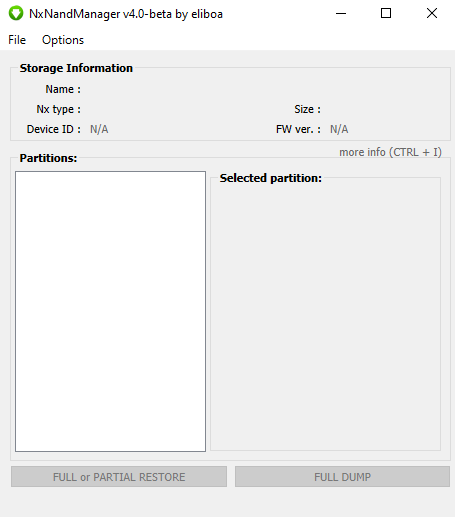
Task: Click the green NxNandManager app icon
Action: [x=16, y=14]
